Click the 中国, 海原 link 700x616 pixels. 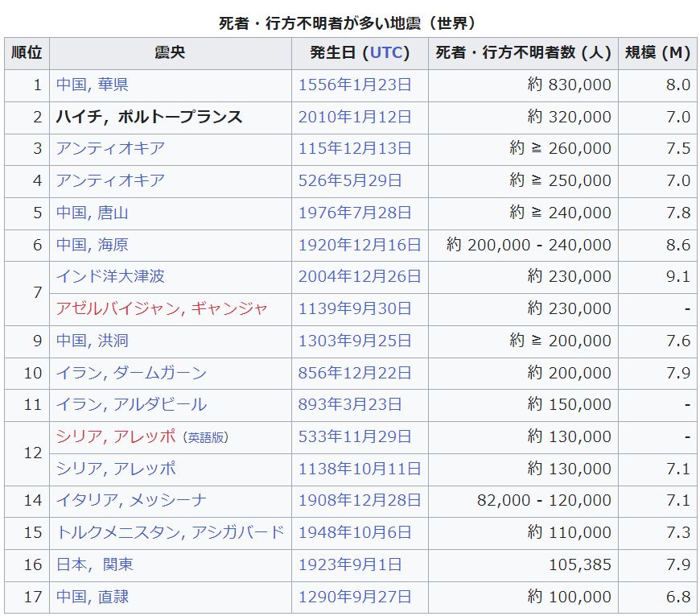[92, 245]
